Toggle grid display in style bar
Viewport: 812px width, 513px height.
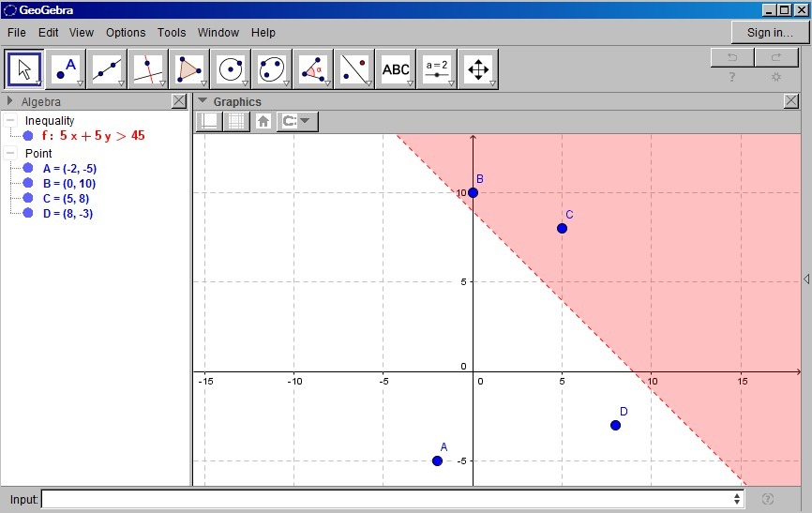236,121
